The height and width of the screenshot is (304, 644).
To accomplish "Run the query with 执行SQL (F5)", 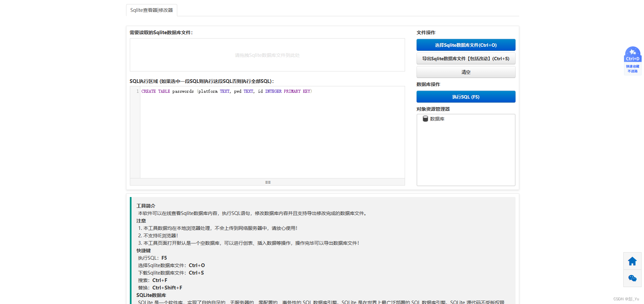I will pyautogui.click(x=466, y=97).
